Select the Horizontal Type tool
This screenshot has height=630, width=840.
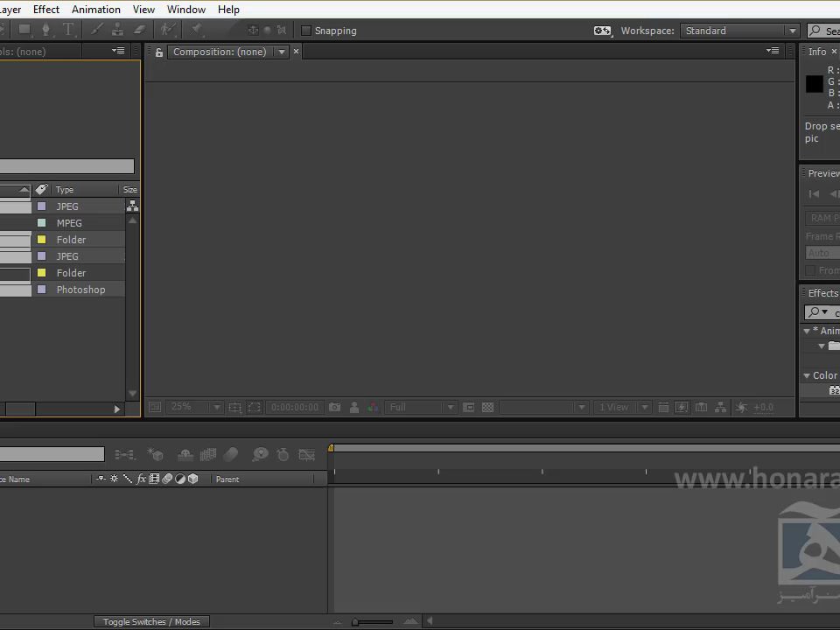(68, 30)
